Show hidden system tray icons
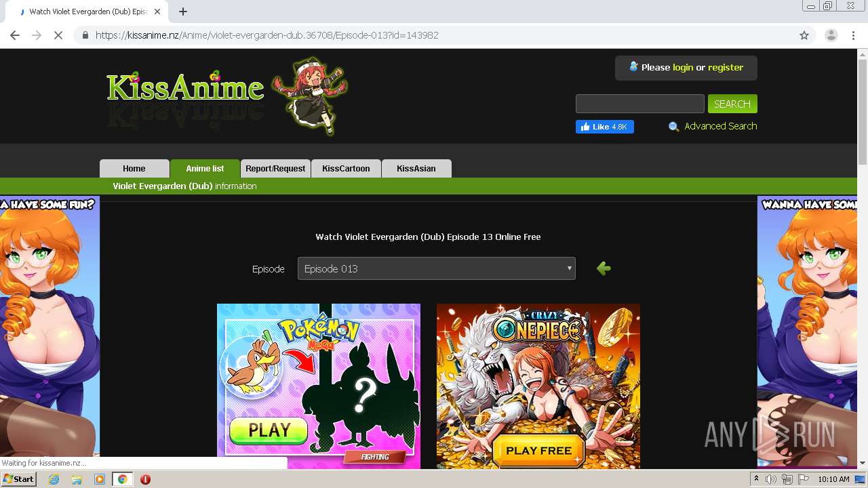 [x=756, y=479]
